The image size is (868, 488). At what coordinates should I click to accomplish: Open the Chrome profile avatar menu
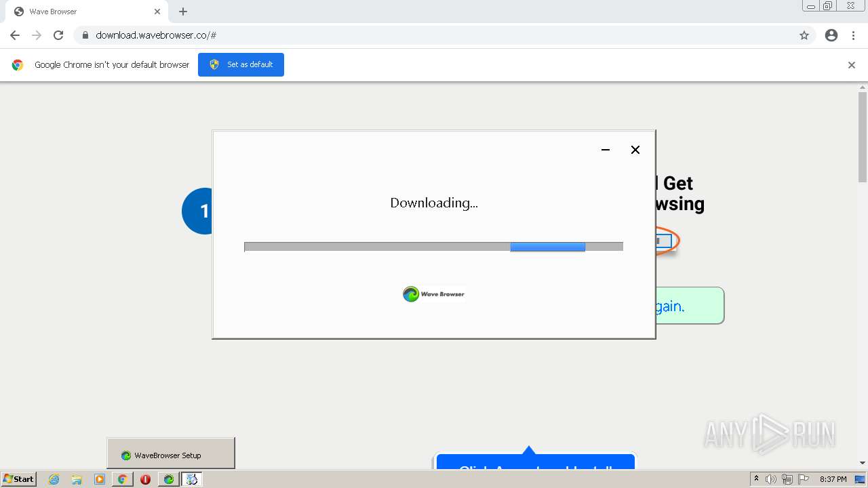click(831, 35)
